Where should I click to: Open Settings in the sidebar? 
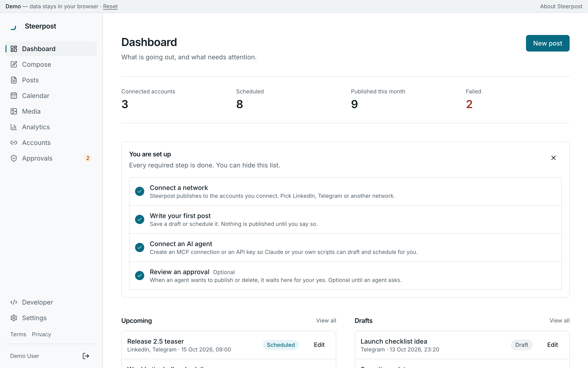coord(51,318)
